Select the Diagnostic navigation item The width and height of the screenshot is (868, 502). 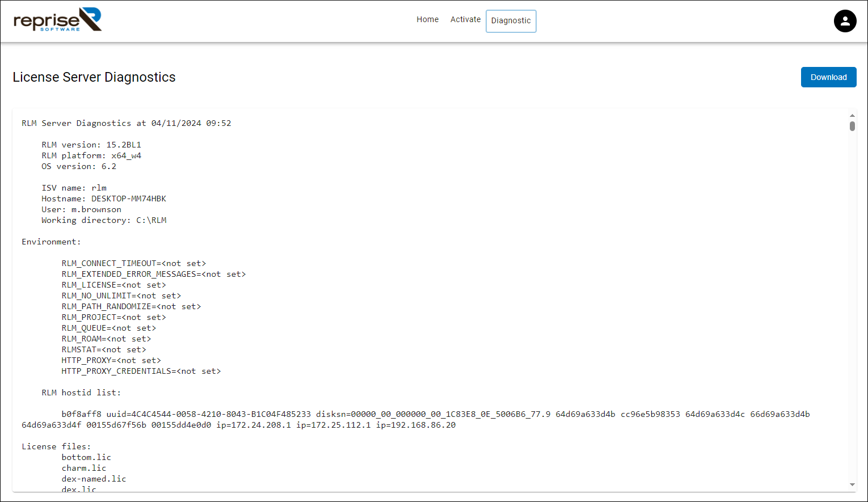tap(511, 20)
